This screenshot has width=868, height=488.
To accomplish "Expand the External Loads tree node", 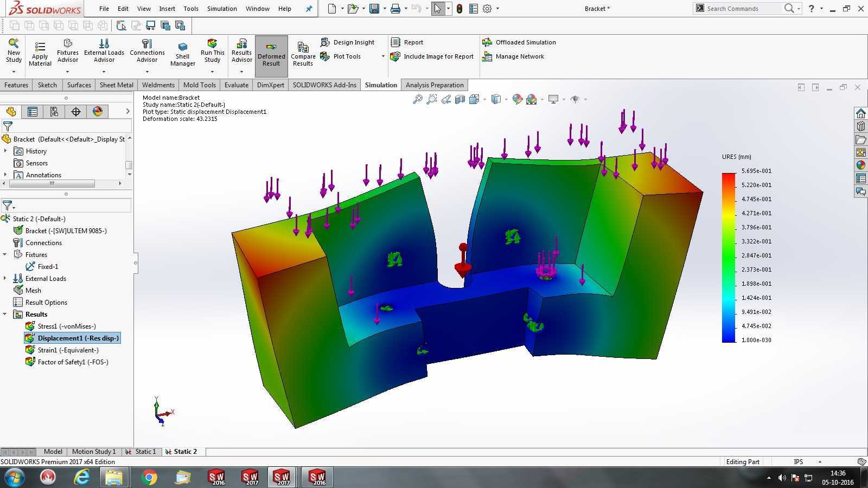I will [x=5, y=278].
